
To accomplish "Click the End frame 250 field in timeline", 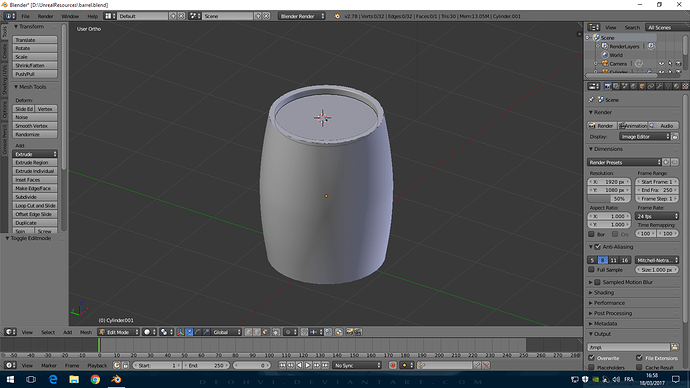I will pyautogui.click(x=207, y=365).
